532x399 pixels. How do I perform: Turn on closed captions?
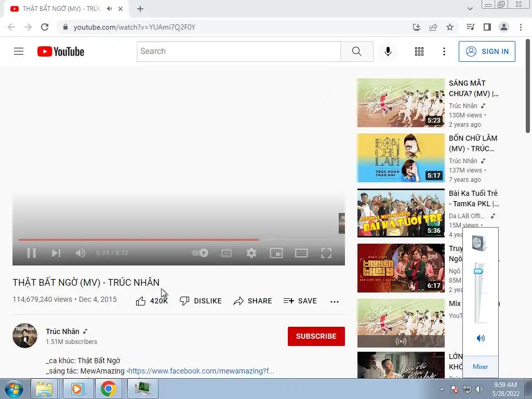tap(227, 253)
